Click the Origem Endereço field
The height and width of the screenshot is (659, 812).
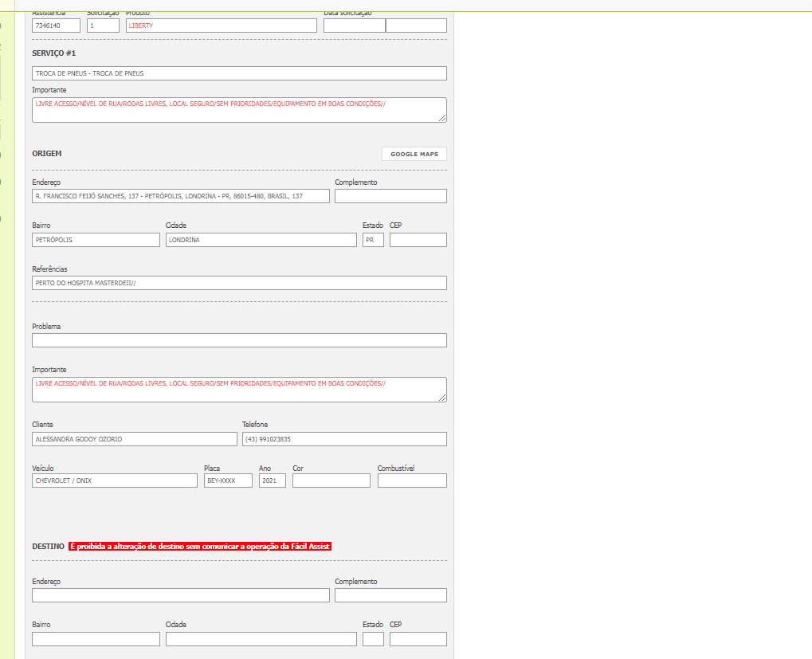tap(181, 196)
